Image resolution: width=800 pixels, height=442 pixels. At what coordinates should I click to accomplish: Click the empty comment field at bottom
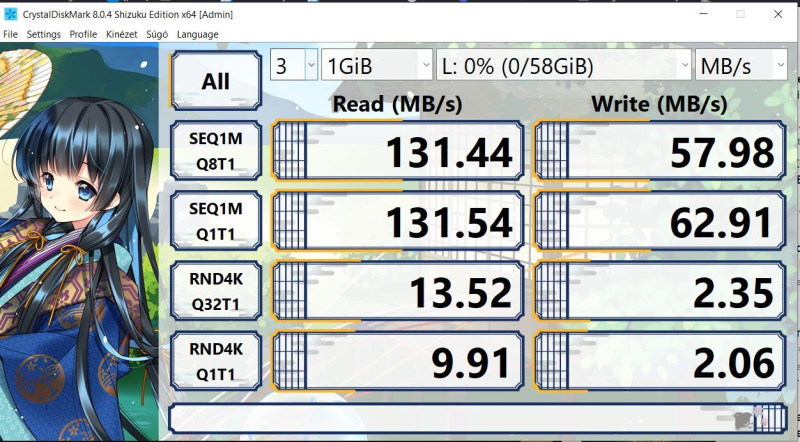pyautogui.click(x=478, y=418)
